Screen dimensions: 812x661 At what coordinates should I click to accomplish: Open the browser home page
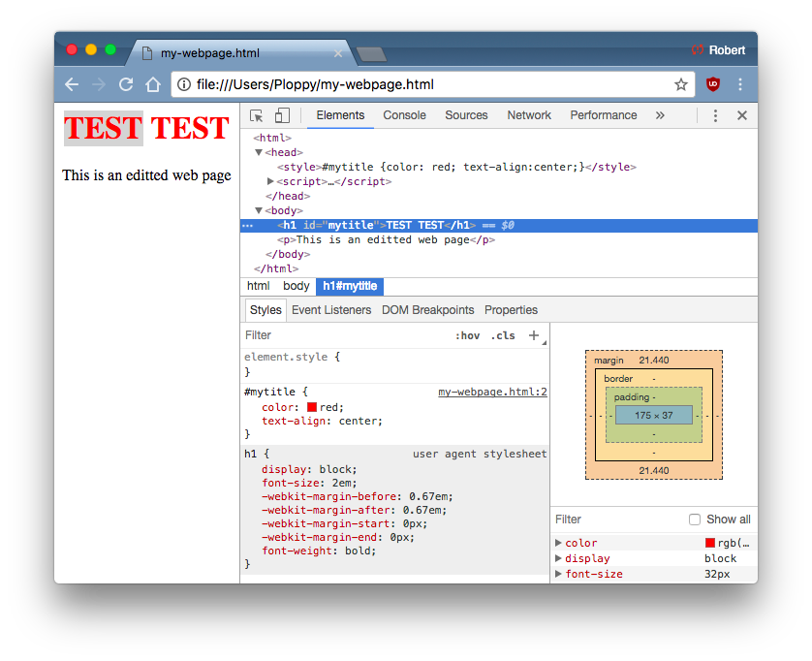(x=153, y=84)
